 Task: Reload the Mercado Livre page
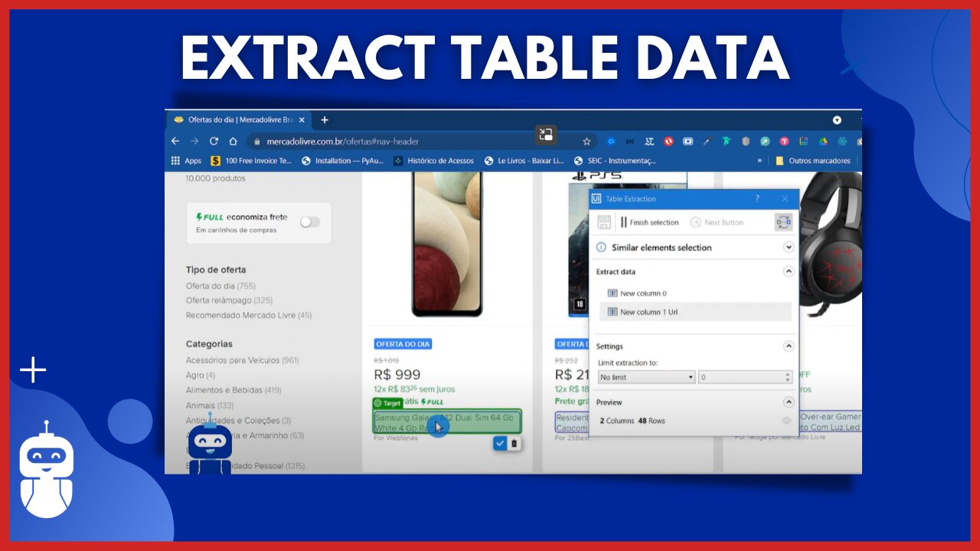click(x=214, y=142)
